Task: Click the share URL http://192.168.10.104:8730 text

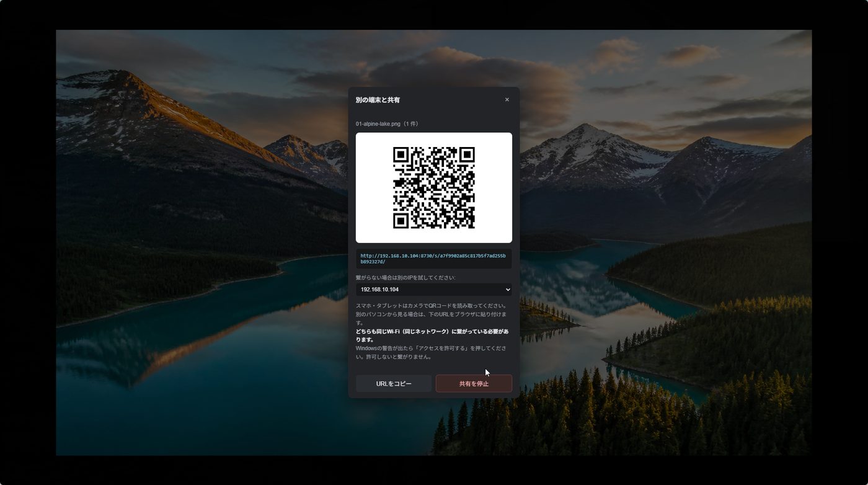Action: click(x=434, y=259)
